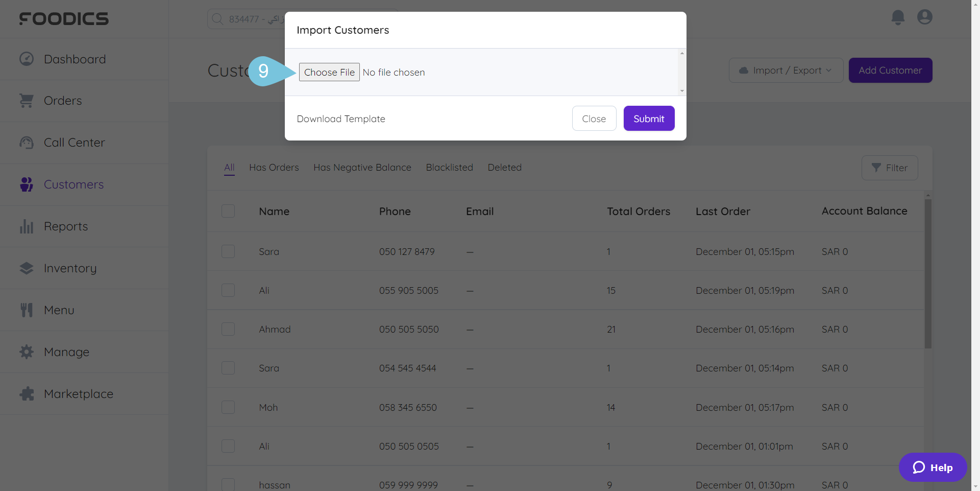Open the Menu section via utensils icon
This screenshot has width=980, height=491.
pyautogui.click(x=27, y=310)
